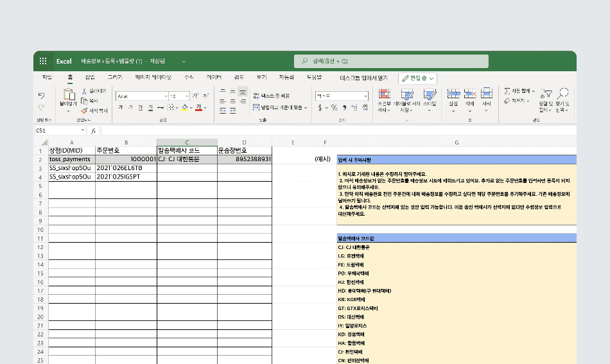The height and width of the screenshot is (364, 610).
Task: Middle align cell content
Action: tap(232, 91)
